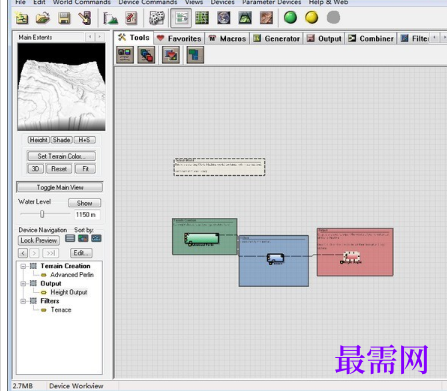The width and height of the screenshot is (447, 391).
Task: Click the Set Terrain Color button
Action: click(62, 156)
